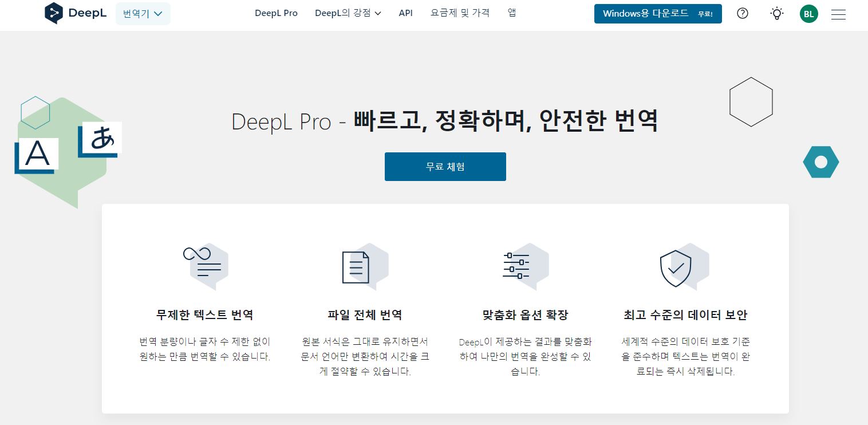This screenshot has height=425, width=868.
Task: Click the 무제한 텍스트 번역 heading
Action: [x=204, y=315]
